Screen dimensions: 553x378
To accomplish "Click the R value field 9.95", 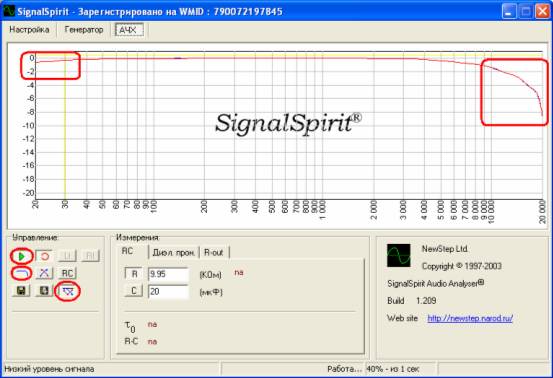I will click(x=168, y=274).
